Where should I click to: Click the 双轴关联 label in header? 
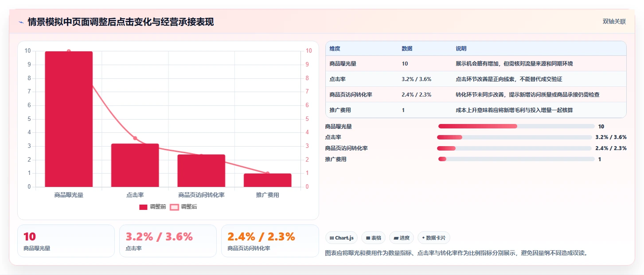click(614, 21)
